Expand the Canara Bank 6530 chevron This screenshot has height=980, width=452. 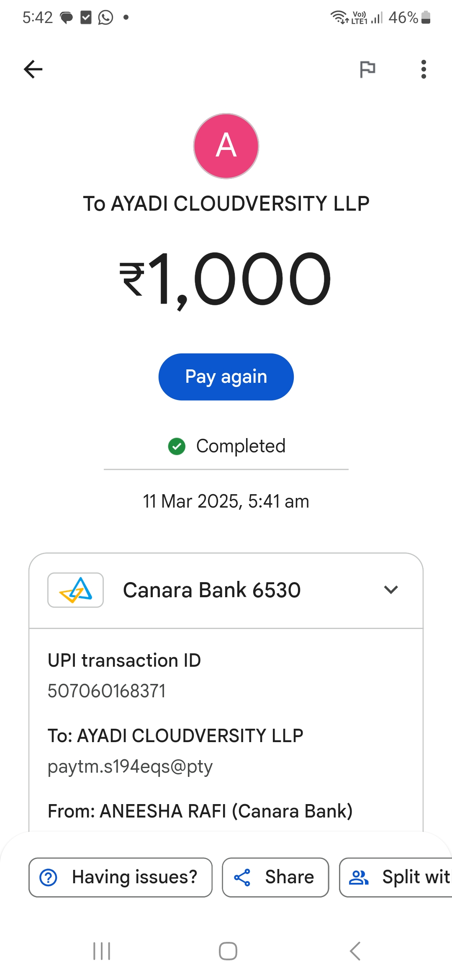pyautogui.click(x=391, y=590)
